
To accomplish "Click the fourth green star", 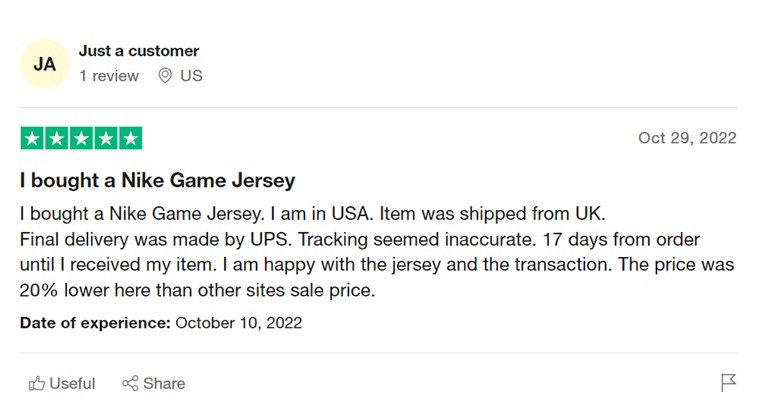I will [x=106, y=138].
